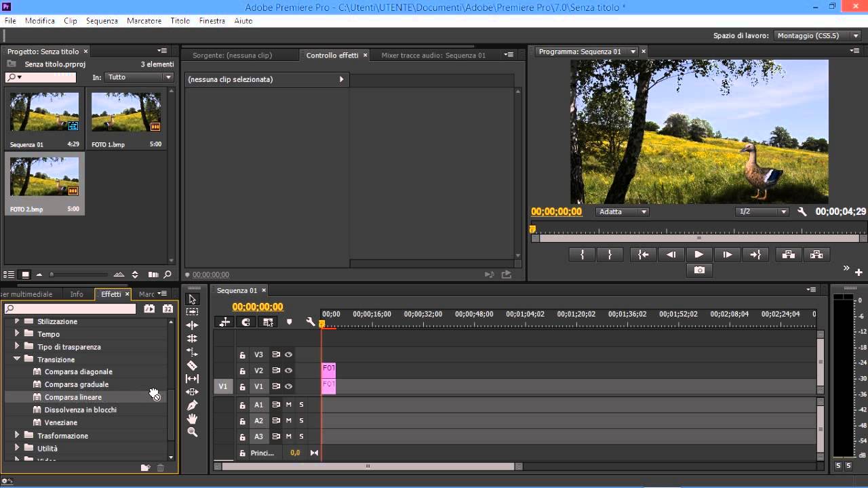The width and height of the screenshot is (868, 488).
Task: Toggle V1 track visibility eye
Action: 289,386
